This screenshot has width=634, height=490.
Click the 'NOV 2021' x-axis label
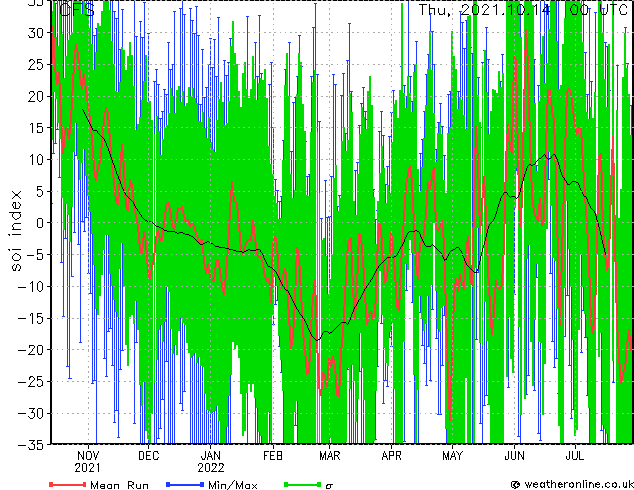[x=88, y=462]
